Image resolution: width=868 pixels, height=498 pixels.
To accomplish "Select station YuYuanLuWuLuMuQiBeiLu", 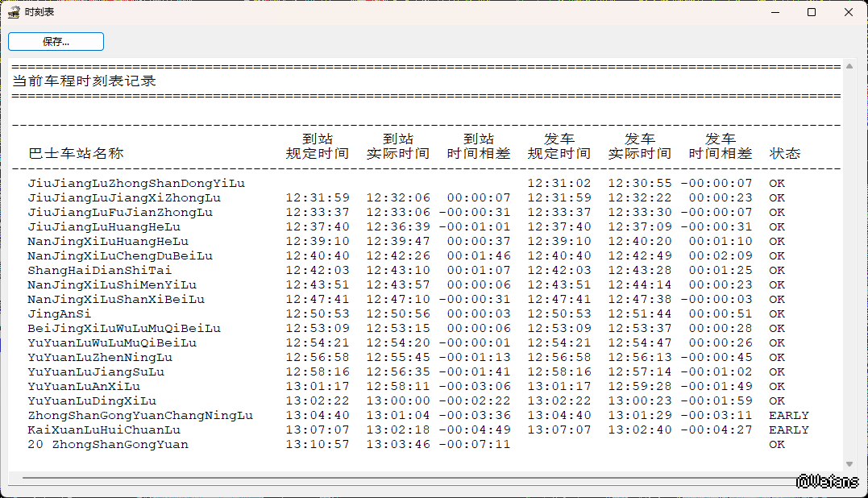I will 112,342.
